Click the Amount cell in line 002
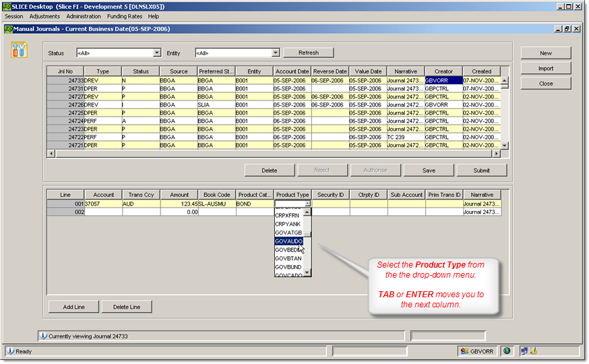Image resolution: width=589 pixels, height=364 pixels. point(179,212)
